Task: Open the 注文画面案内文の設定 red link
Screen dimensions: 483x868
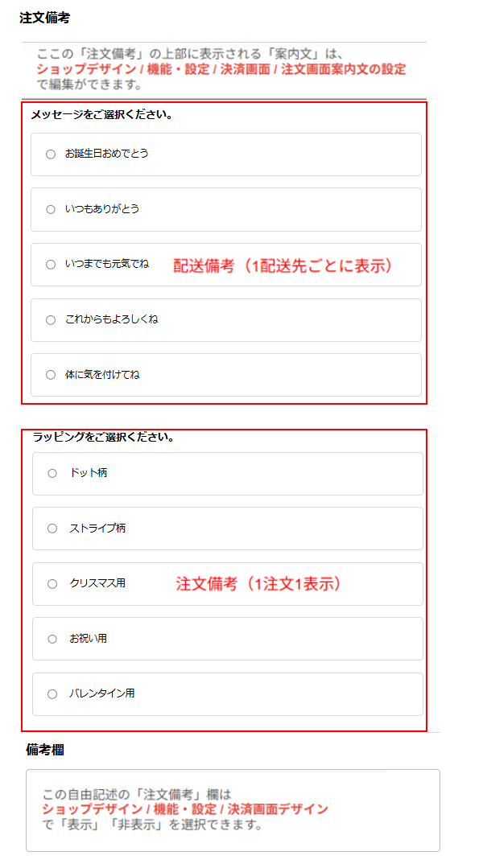Action: [x=344, y=69]
